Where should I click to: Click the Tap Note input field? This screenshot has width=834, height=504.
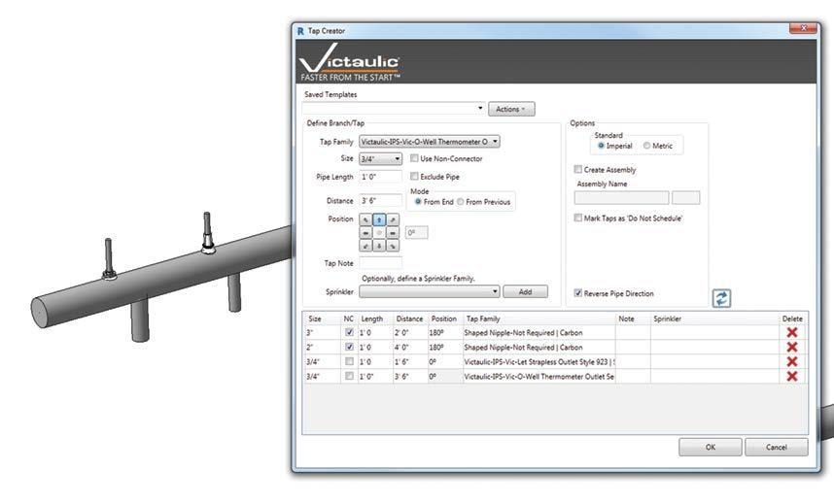click(380, 262)
